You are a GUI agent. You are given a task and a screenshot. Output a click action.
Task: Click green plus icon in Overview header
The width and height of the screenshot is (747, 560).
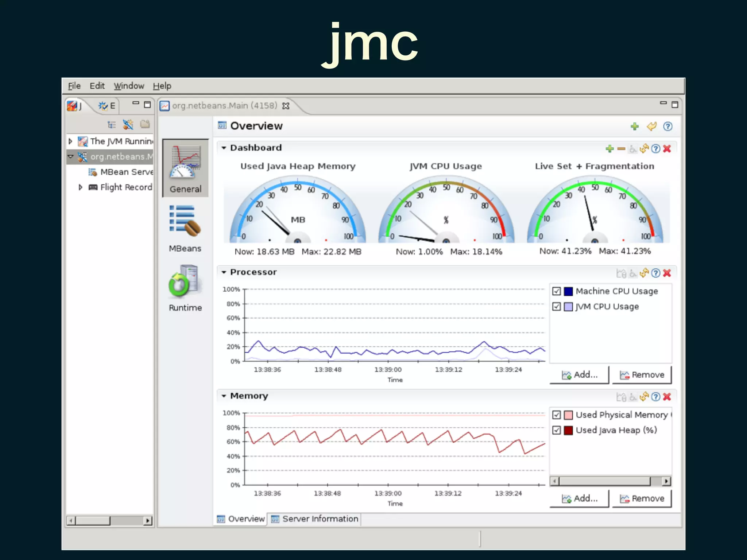(x=635, y=126)
